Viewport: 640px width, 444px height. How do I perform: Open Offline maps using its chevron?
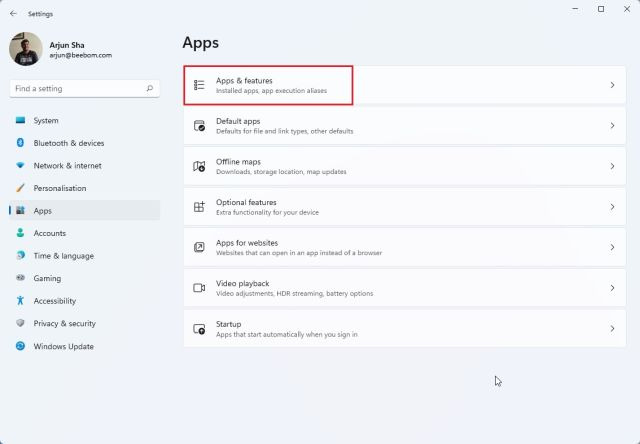click(x=612, y=166)
